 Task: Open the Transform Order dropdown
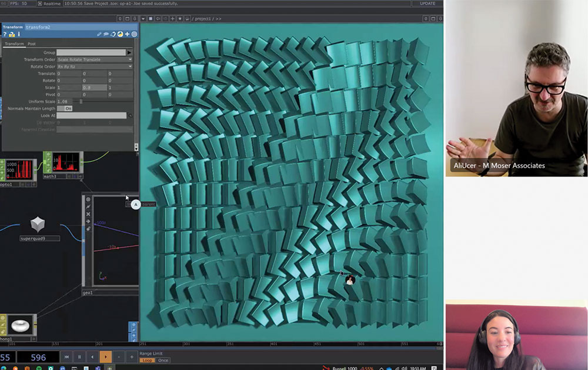pos(94,59)
